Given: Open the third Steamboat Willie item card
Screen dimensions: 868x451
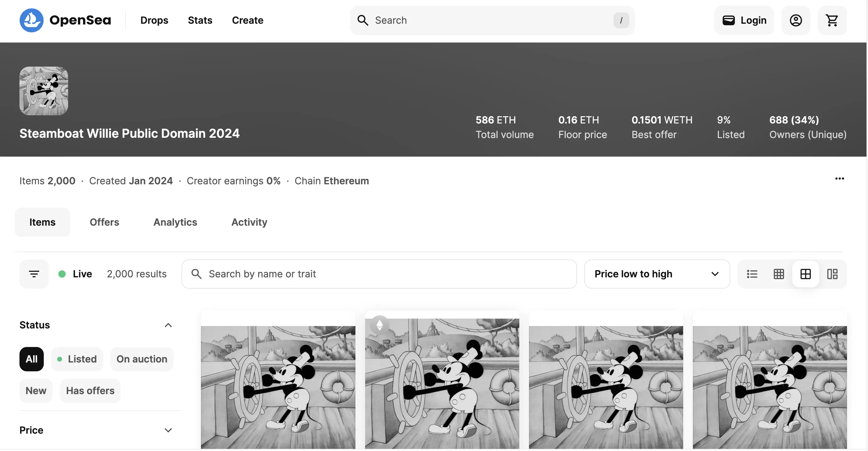Looking at the screenshot, I should (606, 380).
